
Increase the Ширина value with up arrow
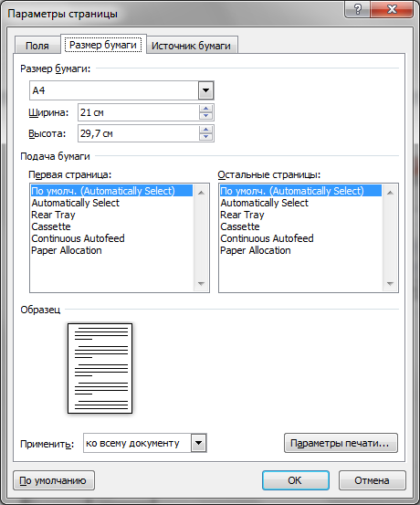[x=205, y=109]
